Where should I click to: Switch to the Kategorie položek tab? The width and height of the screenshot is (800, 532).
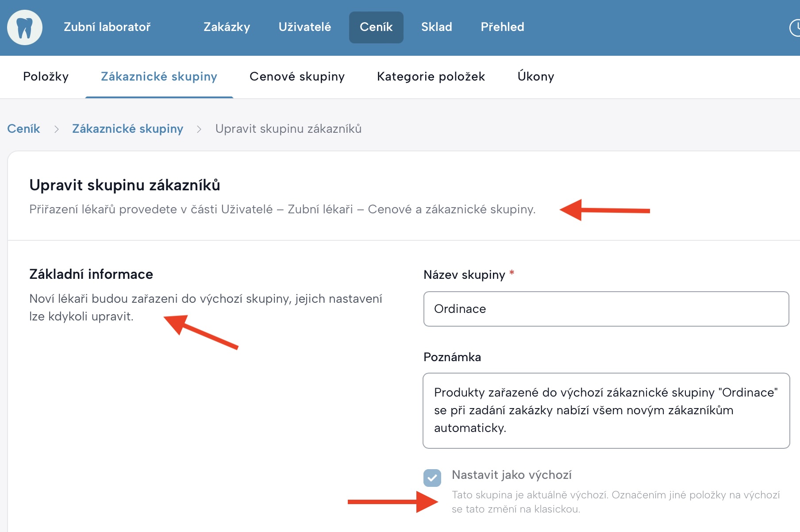[431, 77]
